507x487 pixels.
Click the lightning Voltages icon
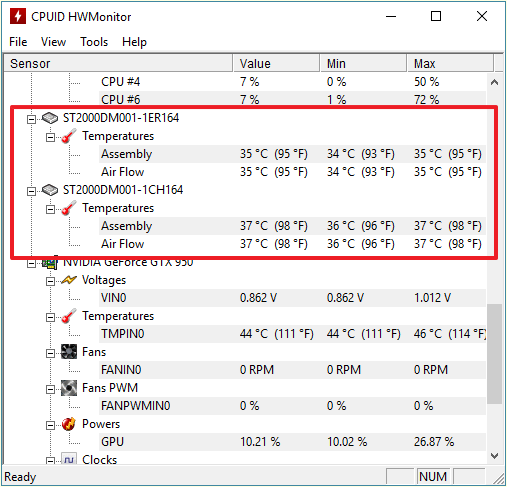coord(69,280)
